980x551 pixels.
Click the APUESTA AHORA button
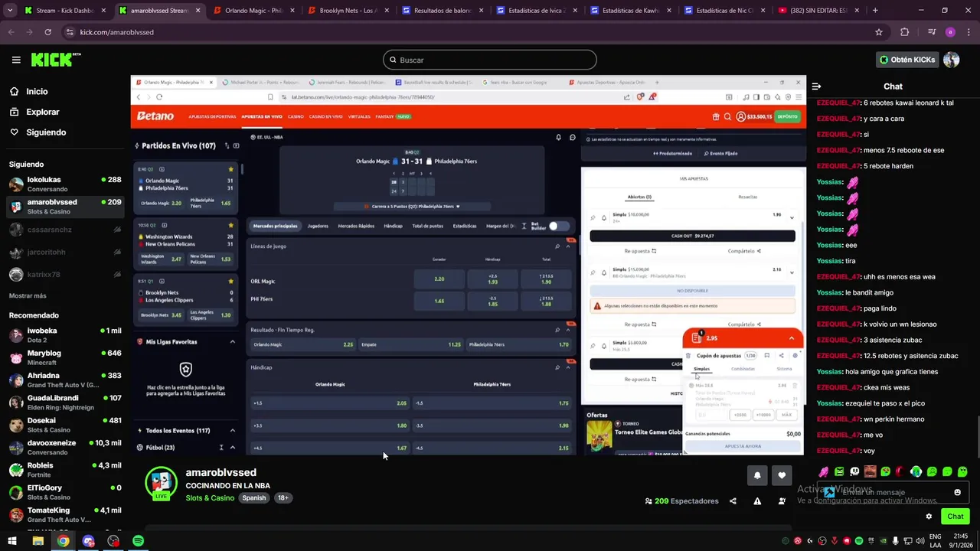pos(742,446)
